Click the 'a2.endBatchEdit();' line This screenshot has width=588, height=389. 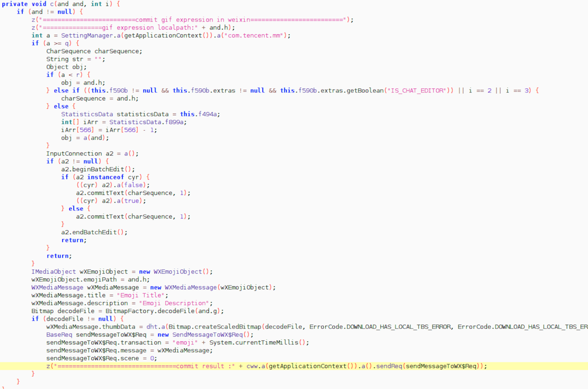point(94,232)
